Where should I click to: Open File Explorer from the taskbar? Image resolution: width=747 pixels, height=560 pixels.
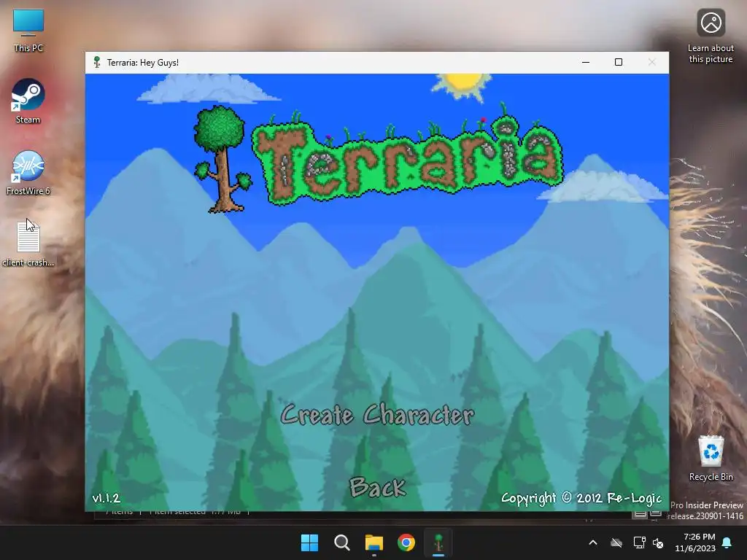click(x=374, y=542)
